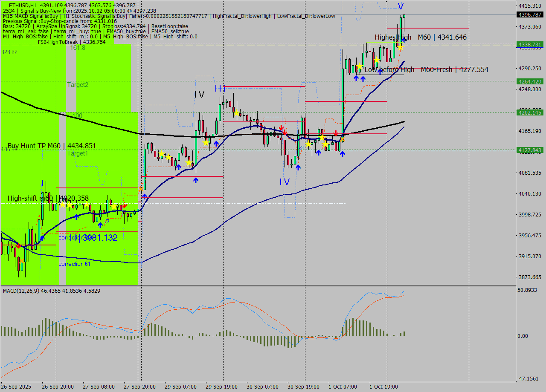The width and height of the screenshot is (546, 392).
Task: Click the Buy Hunt TP M60 label
Action: click(52, 146)
